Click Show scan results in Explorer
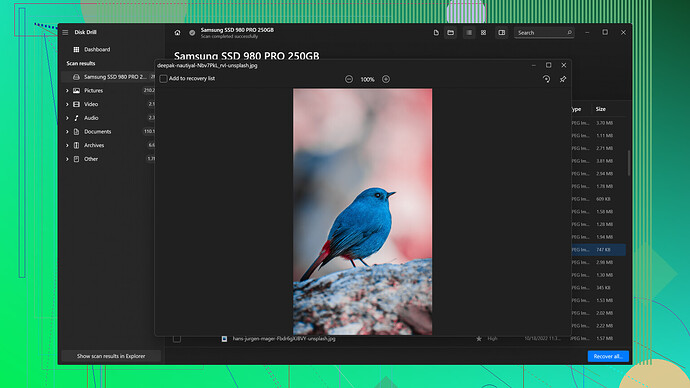The height and width of the screenshot is (388, 690). (111, 356)
